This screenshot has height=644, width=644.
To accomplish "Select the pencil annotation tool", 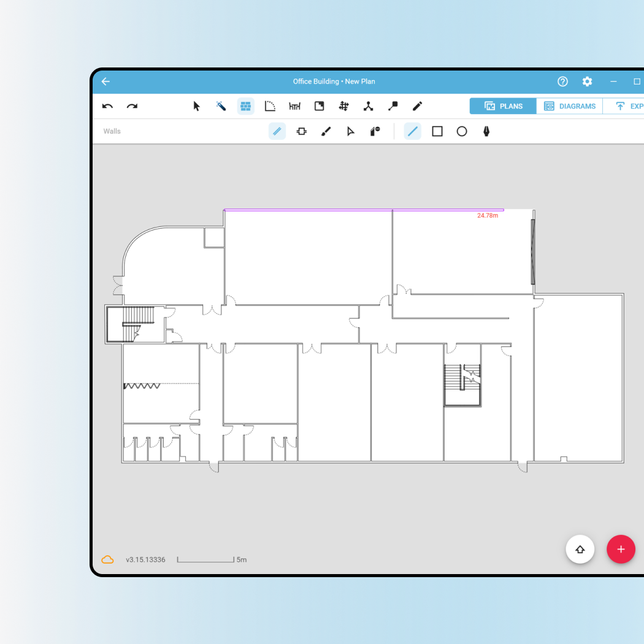I will click(x=417, y=106).
